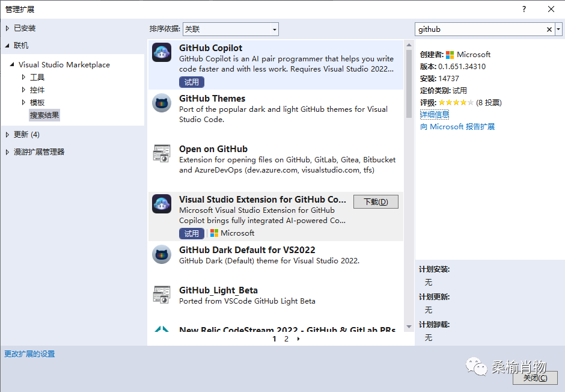The width and height of the screenshot is (565, 392).
Task: Click the results scrollbar down arrow
Action: point(409,326)
